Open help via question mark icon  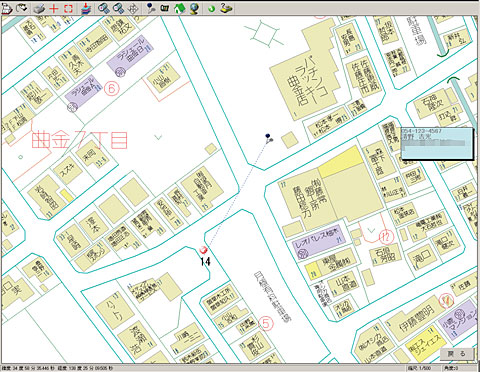tap(226, 8)
